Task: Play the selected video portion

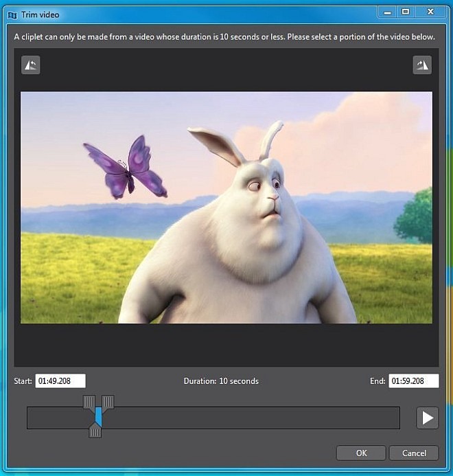Action: click(427, 418)
